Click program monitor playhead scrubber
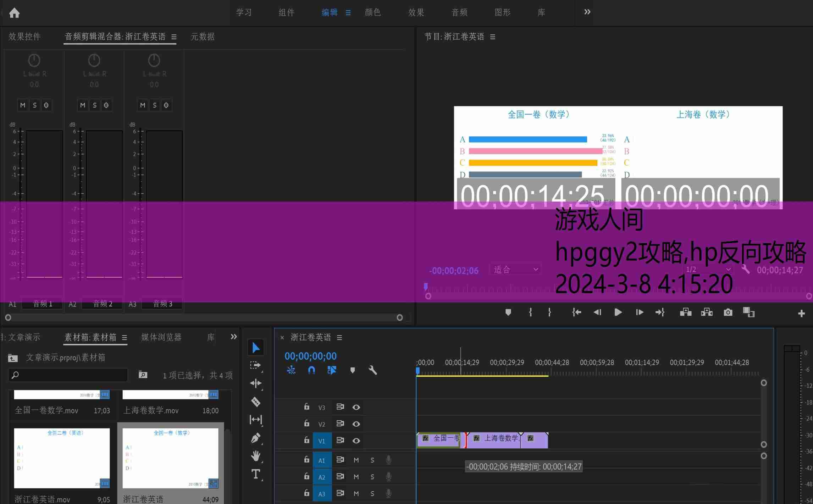This screenshot has height=504, width=813. (x=426, y=287)
